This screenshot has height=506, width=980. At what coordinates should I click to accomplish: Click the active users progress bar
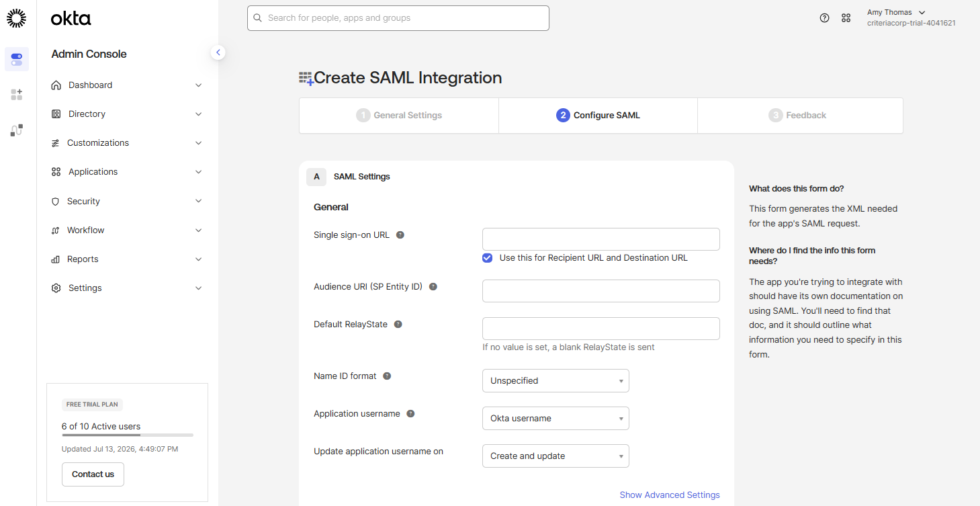click(128, 435)
